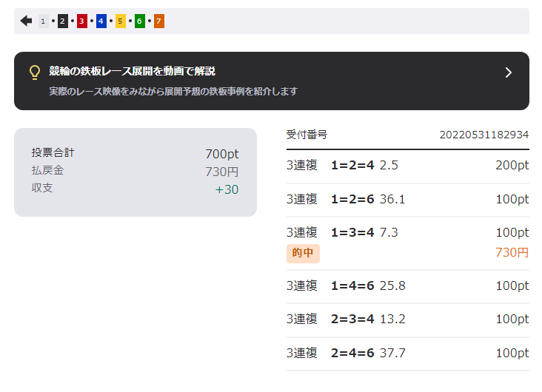
Task: Click the bet combination 2=3=4
Action: click(352, 319)
